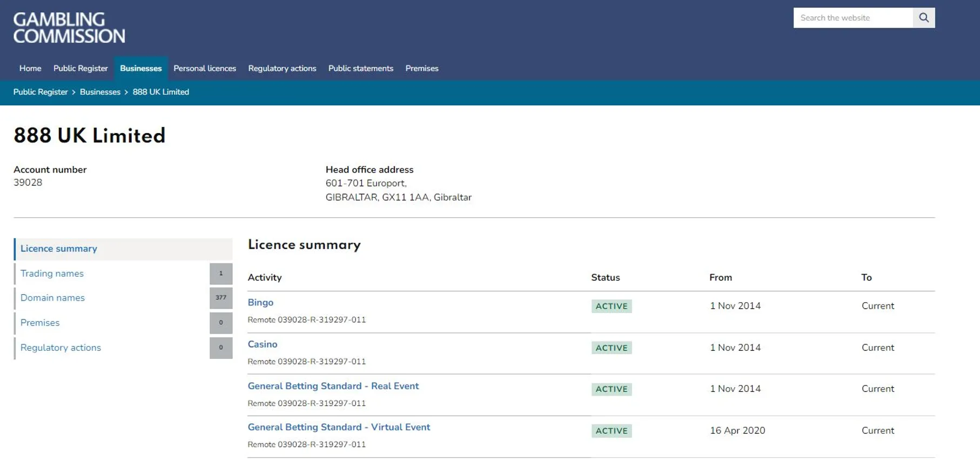Image resolution: width=980 pixels, height=459 pixels.
Task: Open General Betting Standard - Virtual Event
Action: [x=339, y=427]
